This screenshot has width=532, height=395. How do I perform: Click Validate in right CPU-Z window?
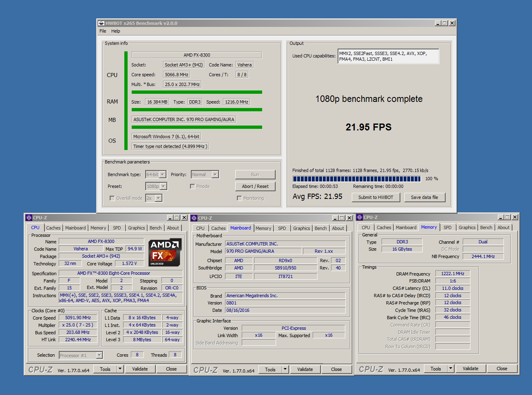[470, 369]
